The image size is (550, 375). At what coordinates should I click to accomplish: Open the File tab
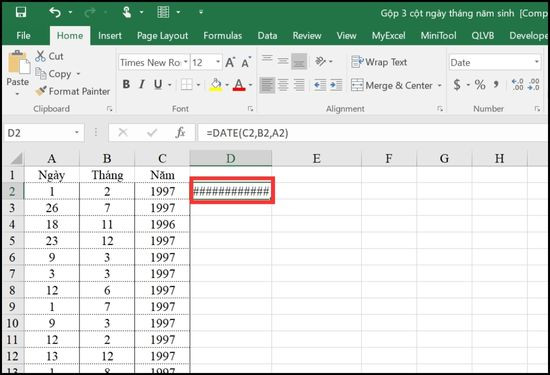tap(24, 36)
